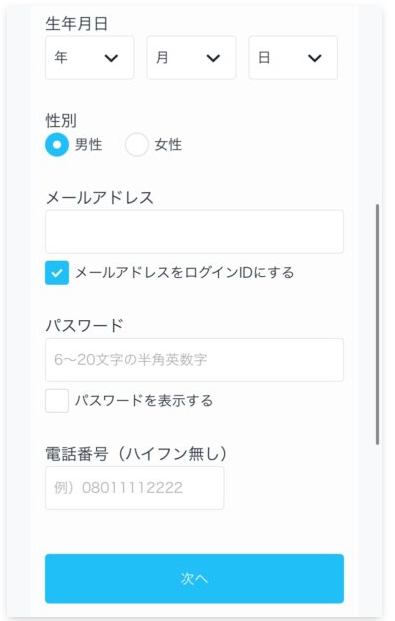395x621 pixels.
Task: Select the 男性 radio button
Action: coord(57,145)
